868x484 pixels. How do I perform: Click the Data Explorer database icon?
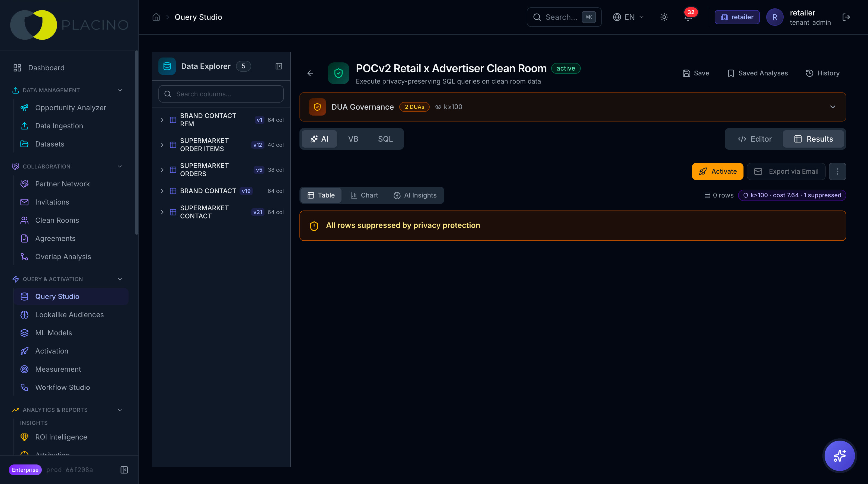coord(167,66)
